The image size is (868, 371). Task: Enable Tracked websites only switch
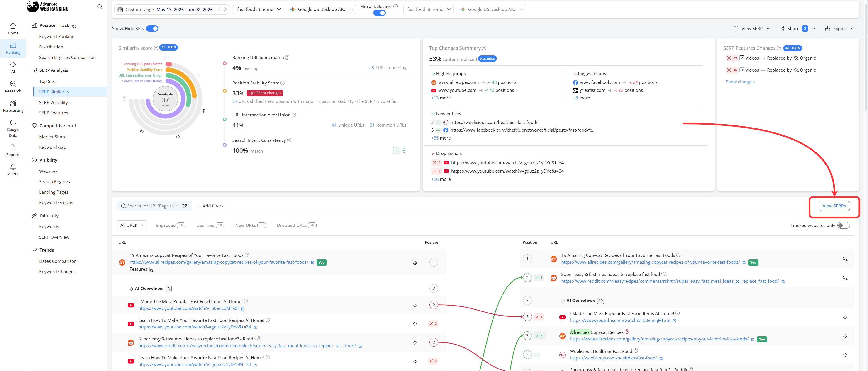844,226
